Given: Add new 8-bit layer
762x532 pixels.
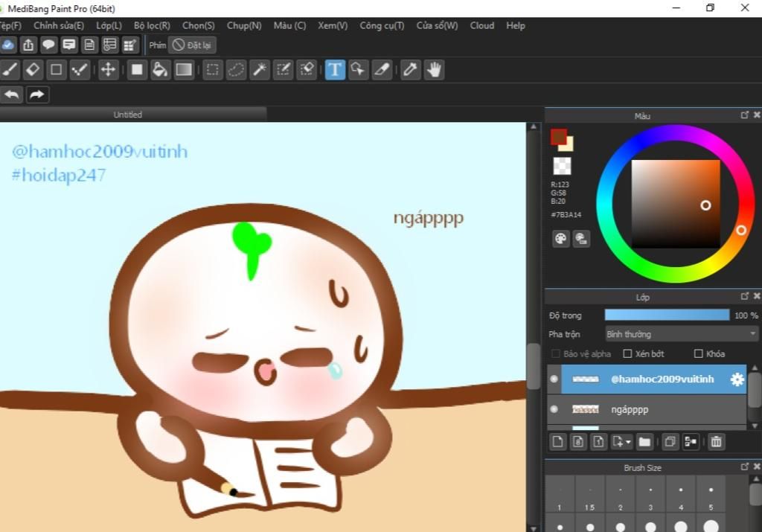Looking at the screenshot, I should [x=577, y=442].
